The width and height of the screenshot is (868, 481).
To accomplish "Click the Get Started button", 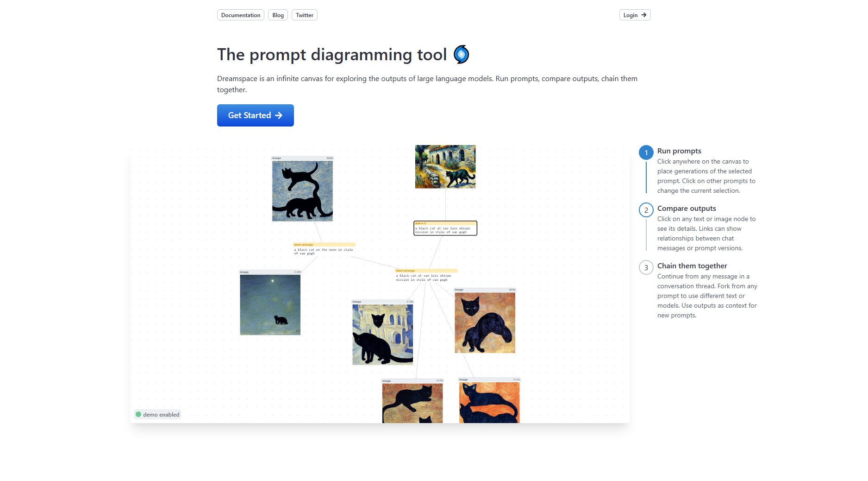I will click(256, 115).
